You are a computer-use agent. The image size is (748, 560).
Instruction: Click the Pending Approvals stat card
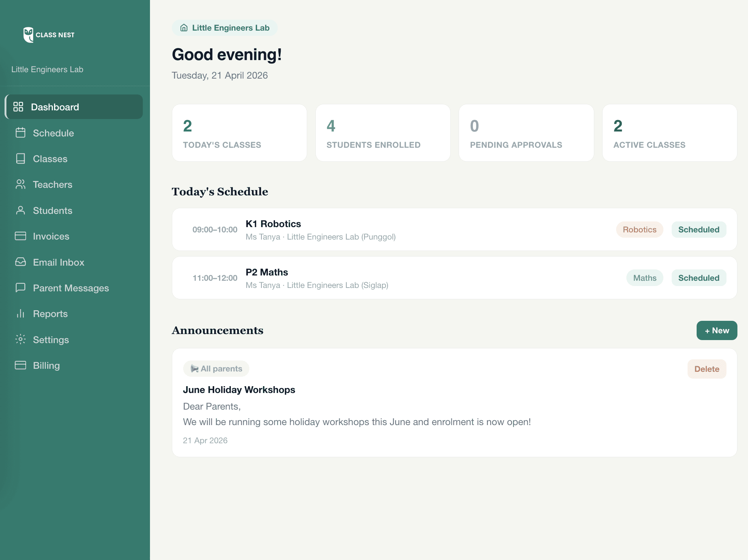click(526, 133)
